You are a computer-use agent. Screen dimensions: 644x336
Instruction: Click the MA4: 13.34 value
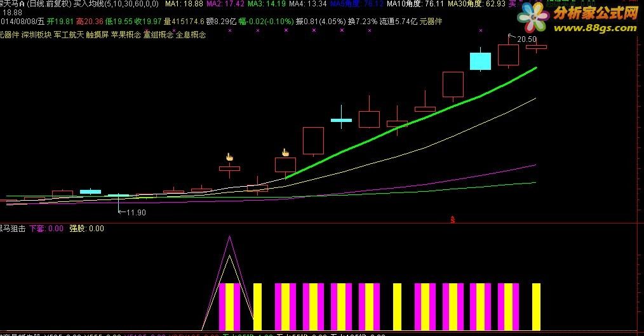pyautogui.click(x=308, y=4)
